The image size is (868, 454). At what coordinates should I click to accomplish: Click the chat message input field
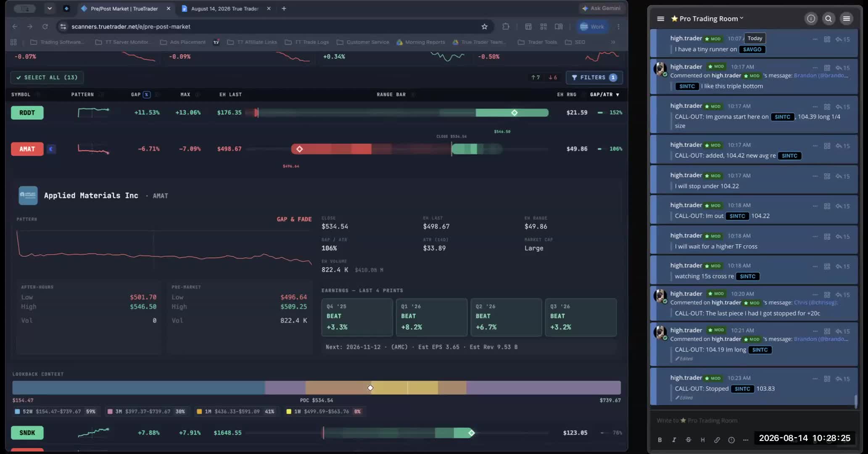753,420
